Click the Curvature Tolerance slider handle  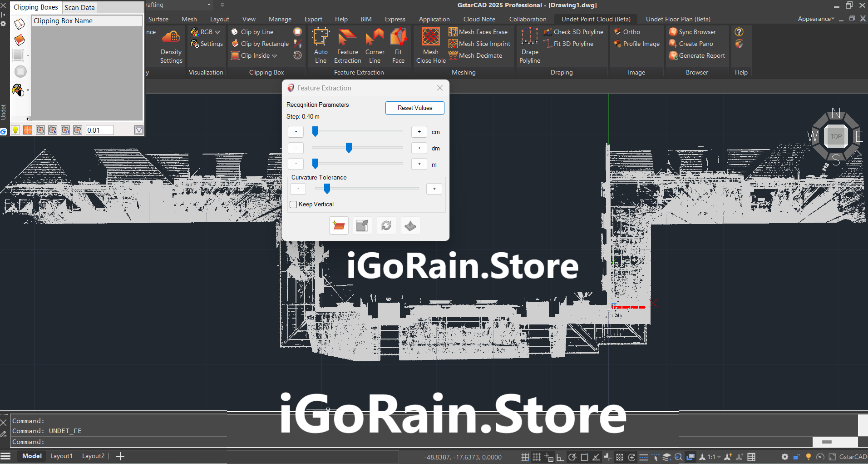(326, 189)
